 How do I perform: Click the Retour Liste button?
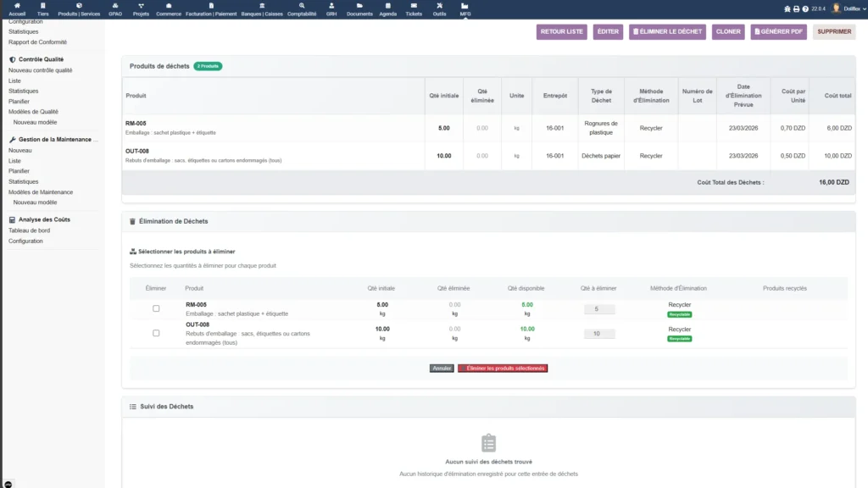[561, 31]
